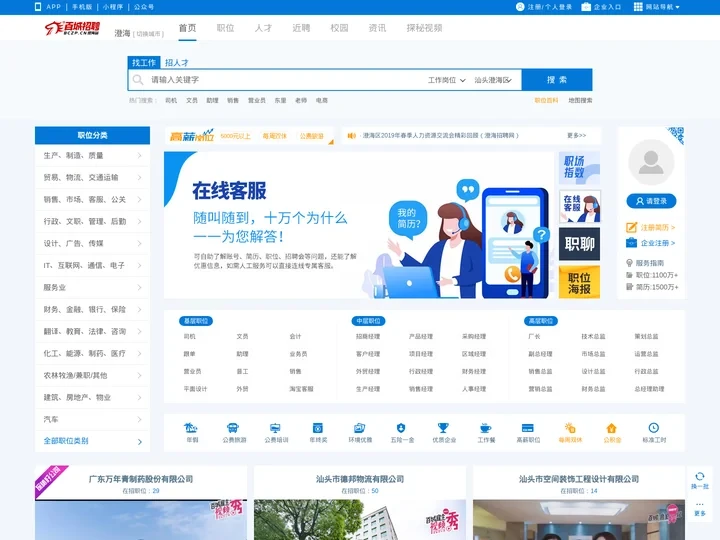Screen dimensions: 720x540
Task: Click 产品经理 job link
Action: pos(421,337)
